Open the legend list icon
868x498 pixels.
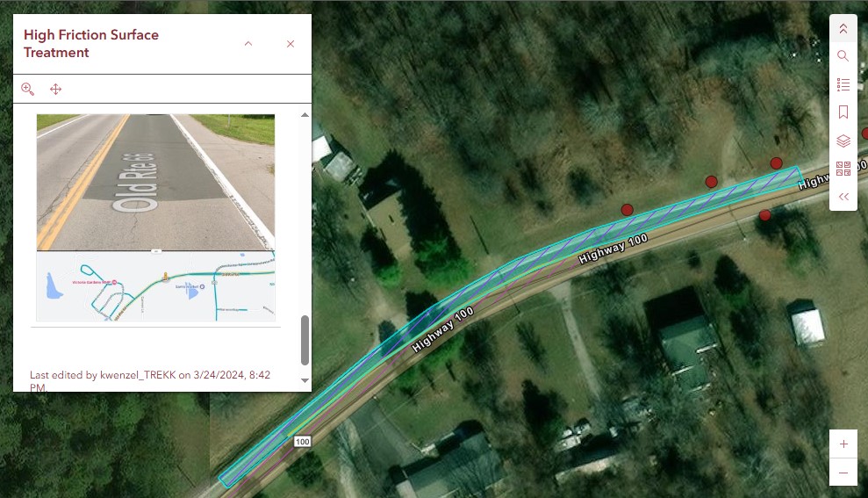pyautogui.click(x=843, y=84)
